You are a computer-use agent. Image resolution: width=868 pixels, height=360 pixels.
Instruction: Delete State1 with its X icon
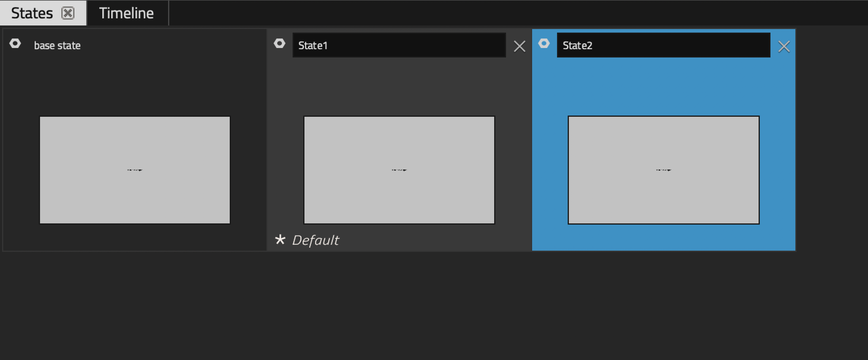point(519,47)
